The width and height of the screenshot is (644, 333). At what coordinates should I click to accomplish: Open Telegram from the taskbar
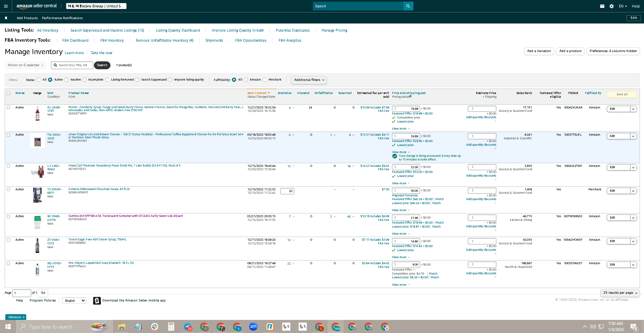point(188,327)
